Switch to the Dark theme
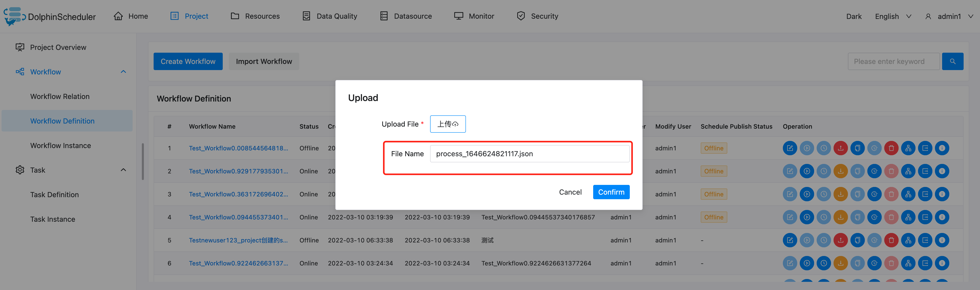This screenshot has width=980, height=290. pyautogui.click(x=854, y=16)
